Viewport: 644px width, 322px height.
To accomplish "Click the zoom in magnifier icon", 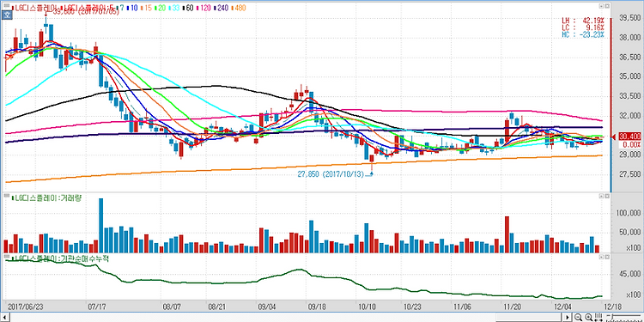I will 588,317.
